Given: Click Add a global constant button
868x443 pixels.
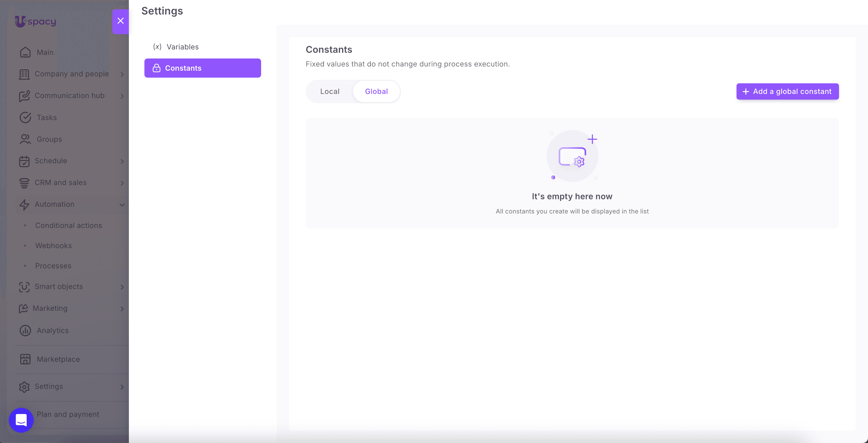Looking at the screenshot, I should (788, 92).
